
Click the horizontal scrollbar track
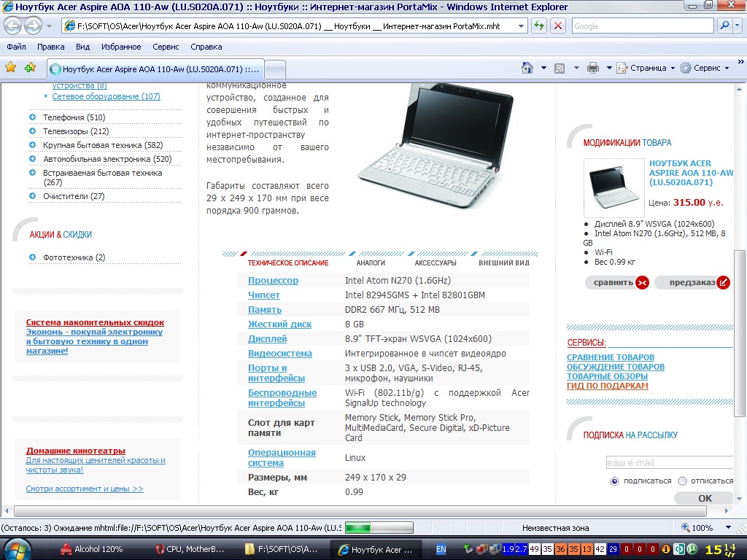[x=366, y=511]
